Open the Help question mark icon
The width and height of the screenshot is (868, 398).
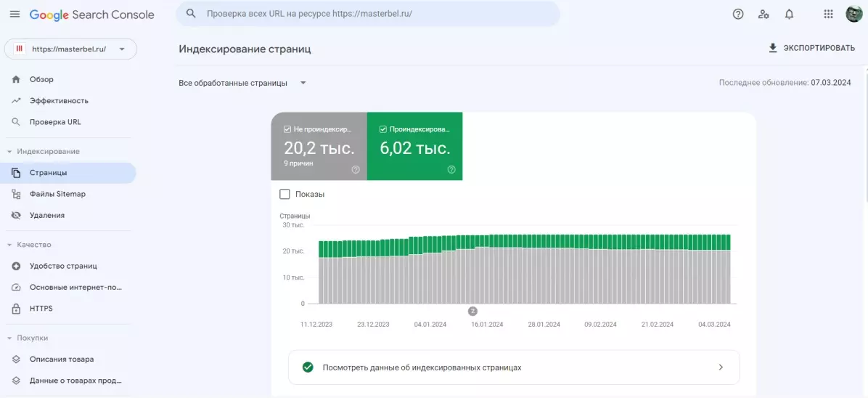[738, 15]
